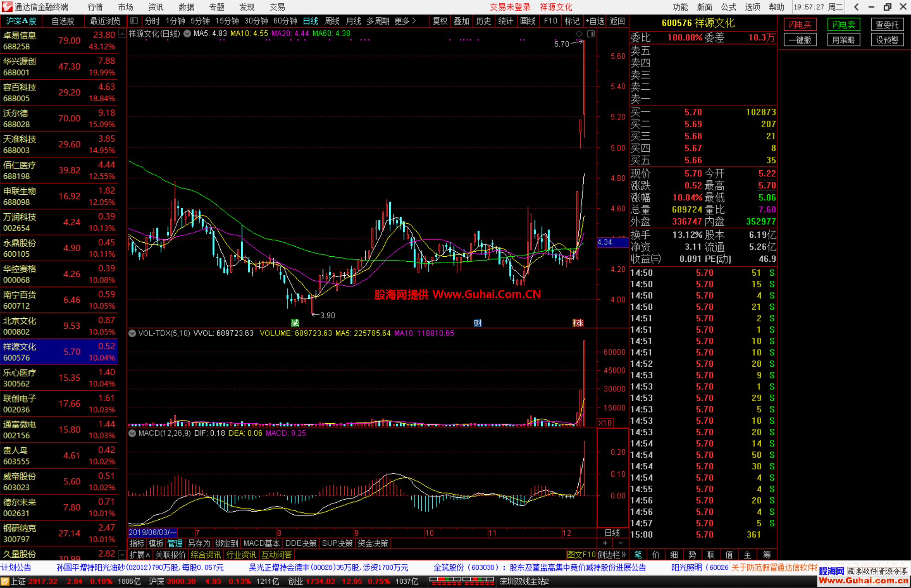911x588 pixels.
Task: Click the minus zoom-out button under 日线
Action: pyautogui.click(x=620, y=543)
